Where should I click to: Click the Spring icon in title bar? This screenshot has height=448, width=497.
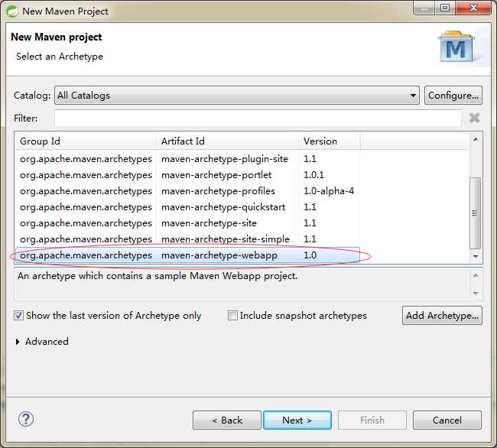[13, 11]
